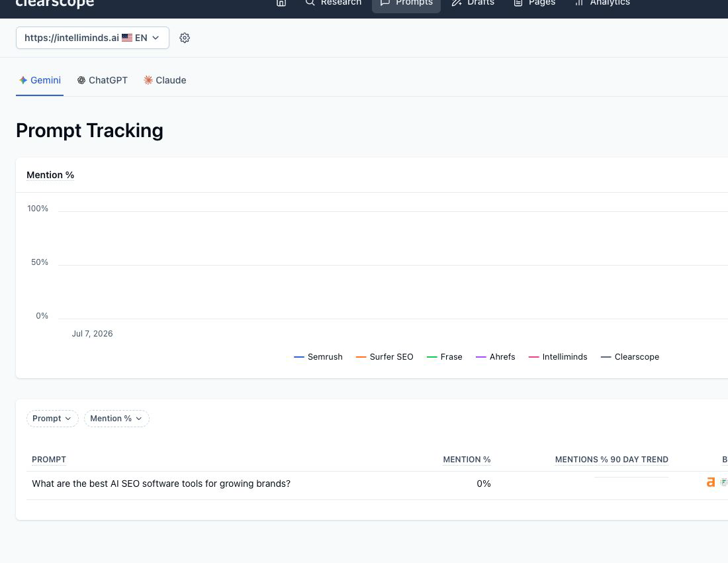This screenshot has height=563, width=728.
Task: Click the Mention % chart title
Action: pos(50,175)
